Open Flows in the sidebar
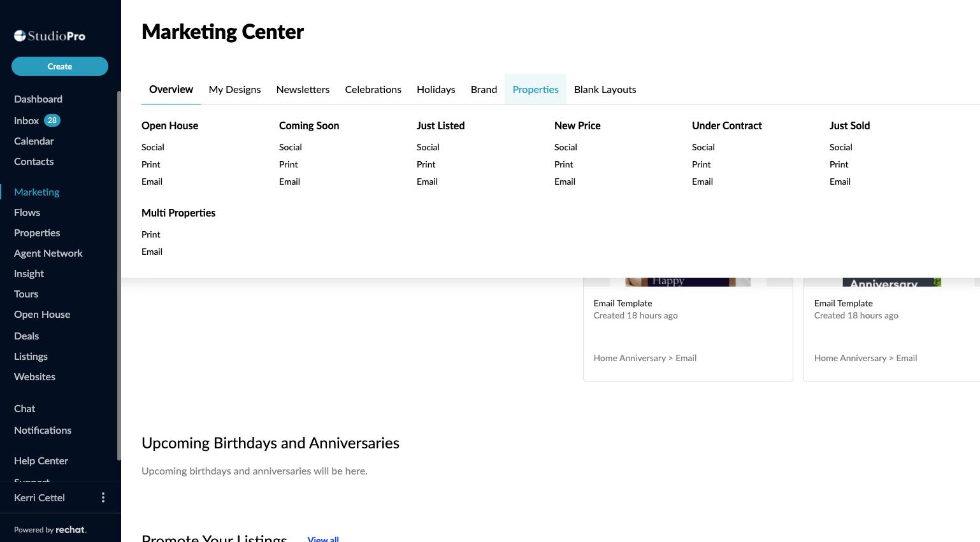980x542 pixels. (27, 212)
